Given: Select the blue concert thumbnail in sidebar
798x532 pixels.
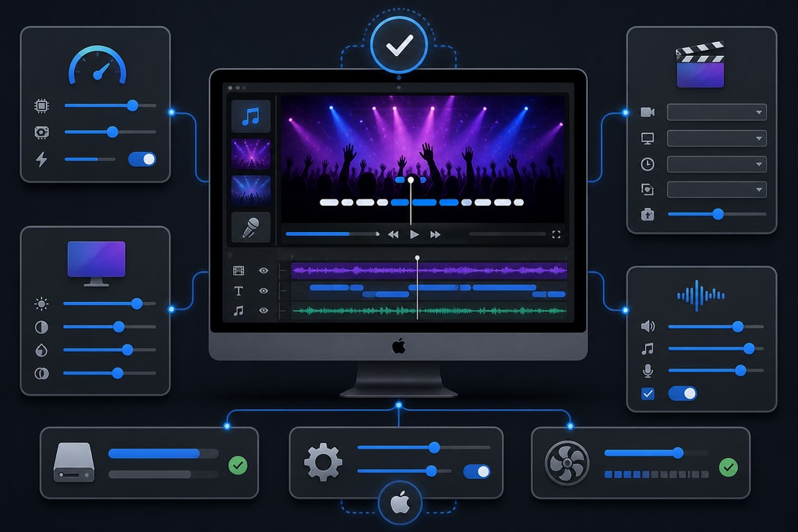Looking at the screenshot, I should [x=251, y=190].
